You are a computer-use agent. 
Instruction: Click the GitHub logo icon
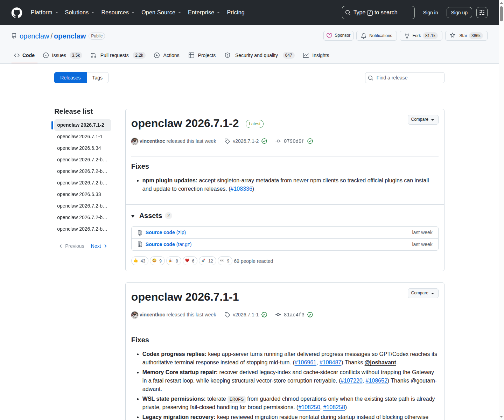point(17,13)
